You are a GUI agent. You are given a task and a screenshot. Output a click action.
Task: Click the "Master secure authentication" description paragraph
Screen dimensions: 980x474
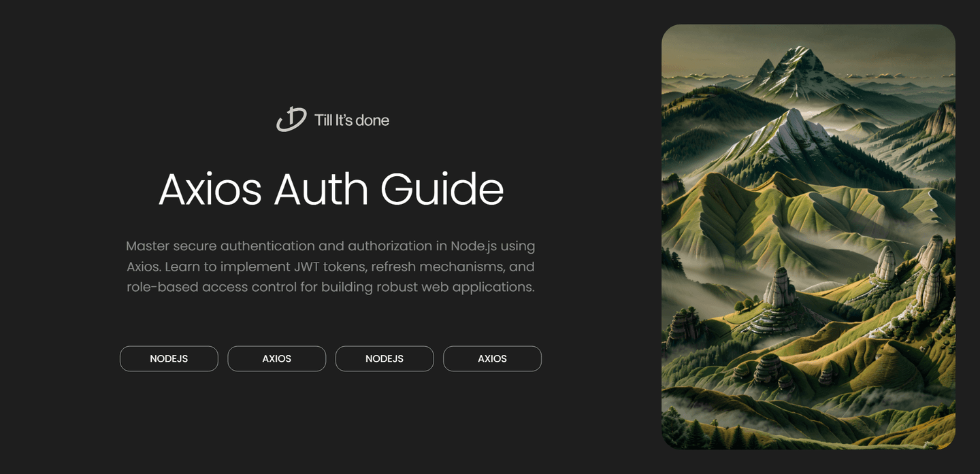(x=331, y=267)
